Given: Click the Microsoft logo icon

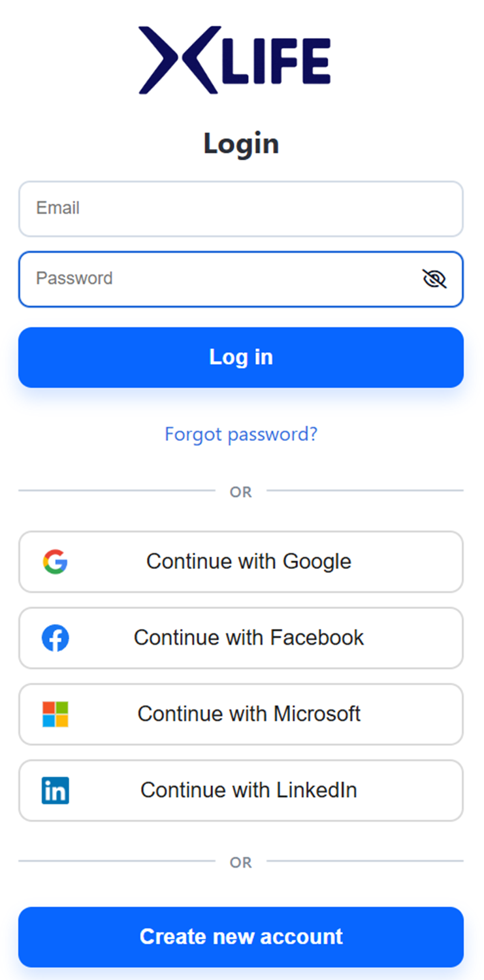Looking at the screenshot, I should 56,714.
